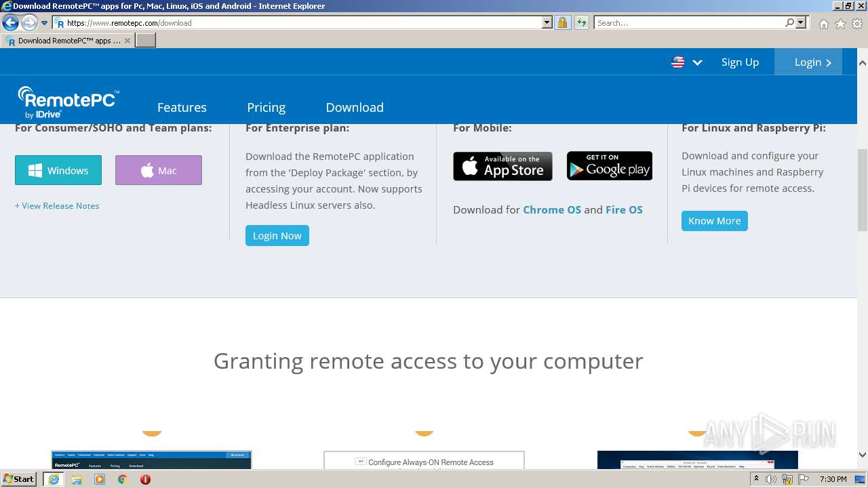
Task: Open Internet Explorer taskbar icon
Action: (x=54, y=479)
